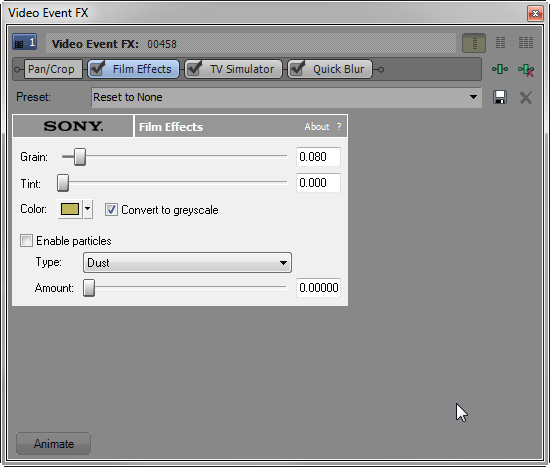This screenshot has height=467, width=550.
Task: Open the About link in Film Effects
Action: coord(317,127)
